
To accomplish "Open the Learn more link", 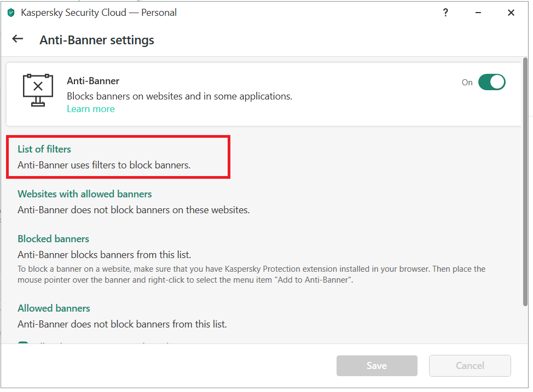I will click(x=91, y=109).
